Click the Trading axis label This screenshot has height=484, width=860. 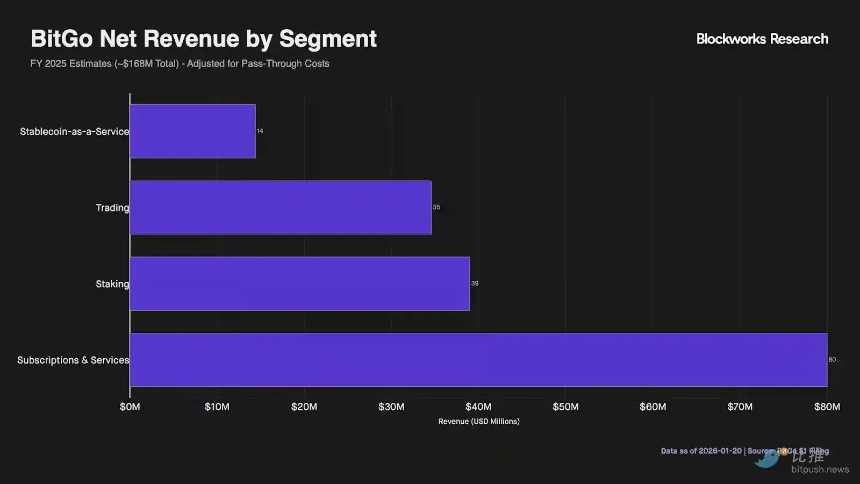pos(112,207)
